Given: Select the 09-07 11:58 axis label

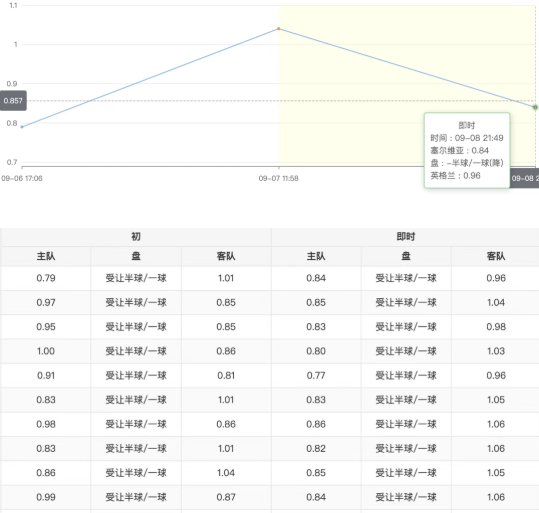Looking at the screenshot, I should pyautogui.click(x=278, y=178).
